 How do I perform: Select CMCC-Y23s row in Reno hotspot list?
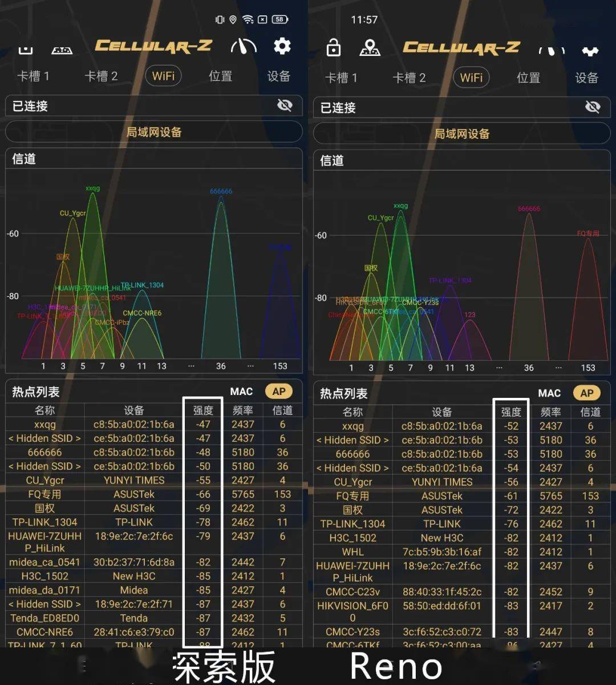click(462, 632)
